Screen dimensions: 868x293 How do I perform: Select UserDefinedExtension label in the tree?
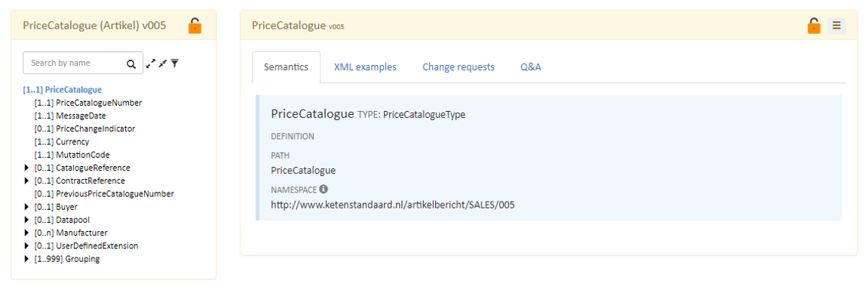[86, 245]
